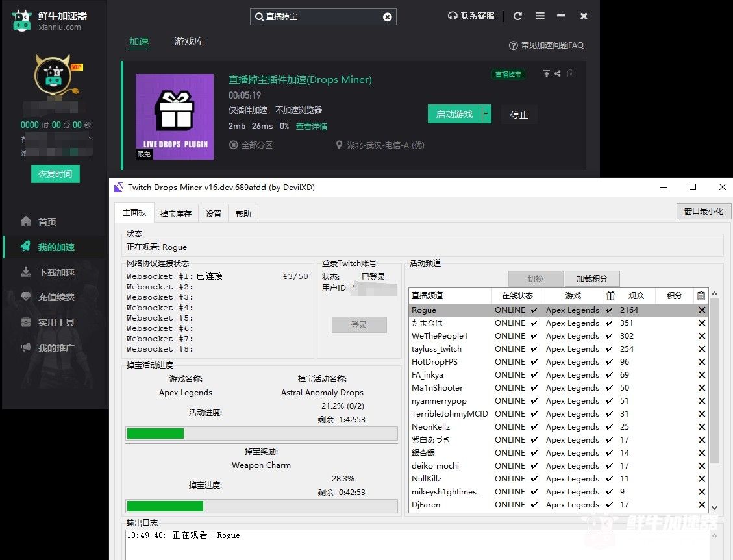The width and height of the screenshot is (733, 560).
Task: Click the pin-to-top icon on Drops Miner card
Action: 546,73
